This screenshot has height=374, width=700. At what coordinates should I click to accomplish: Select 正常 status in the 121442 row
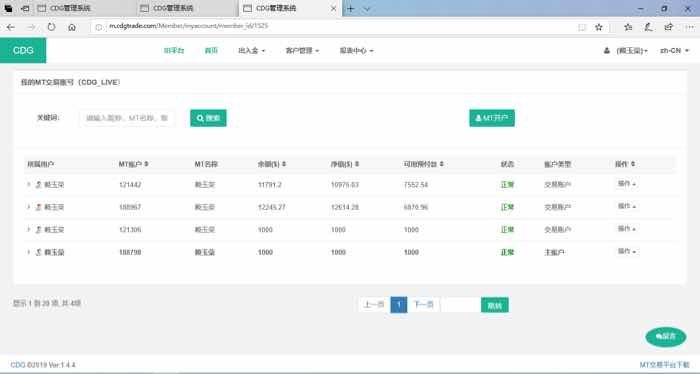pos(508,185)
